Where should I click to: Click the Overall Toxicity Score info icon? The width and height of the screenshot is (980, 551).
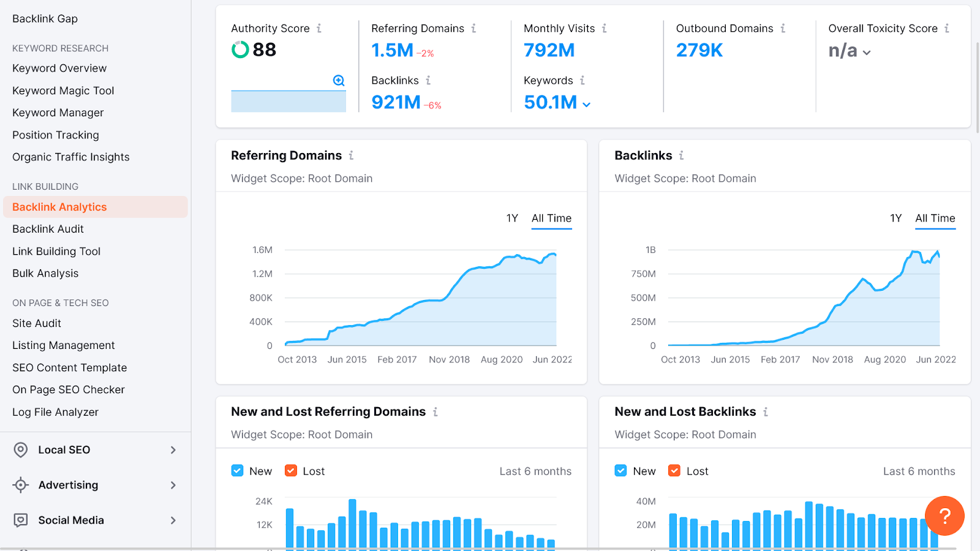pos(946,28)
